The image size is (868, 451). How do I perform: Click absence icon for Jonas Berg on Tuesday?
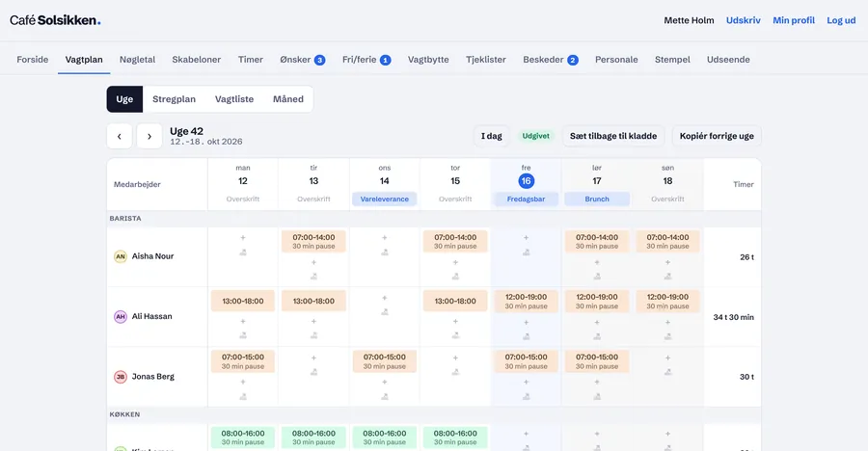(313, 372)
